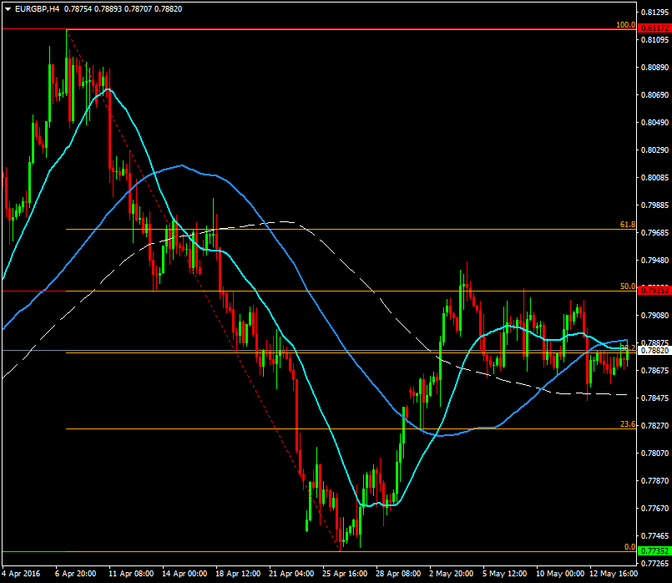Select the 18 Apr 12:00 time label

click(x=237, y=574)
